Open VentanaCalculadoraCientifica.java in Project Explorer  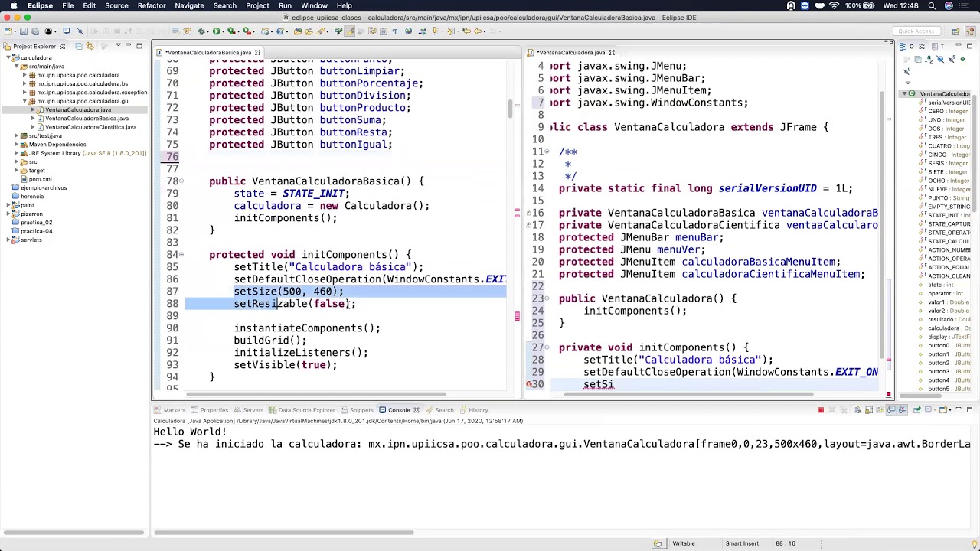[90, 127]
